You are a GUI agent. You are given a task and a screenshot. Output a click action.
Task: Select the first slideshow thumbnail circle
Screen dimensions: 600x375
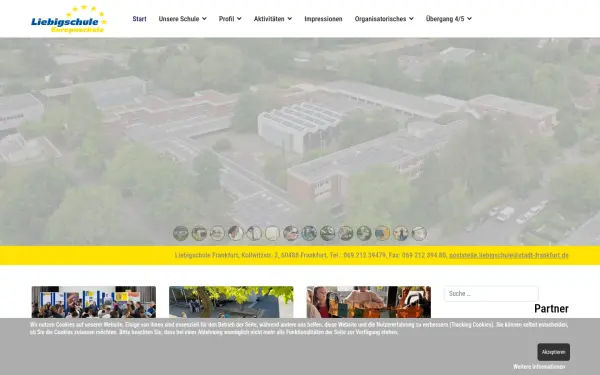pos(181,233)
